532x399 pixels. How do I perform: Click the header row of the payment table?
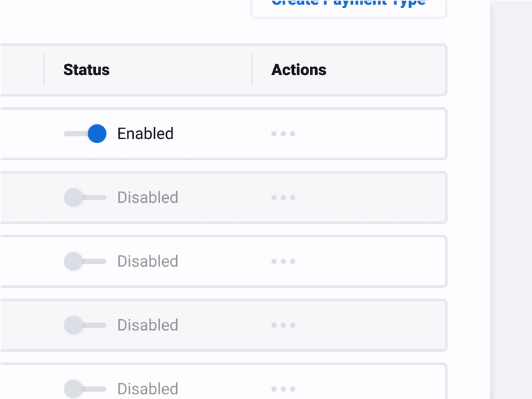pyautogui.click(x=223, y=69)
